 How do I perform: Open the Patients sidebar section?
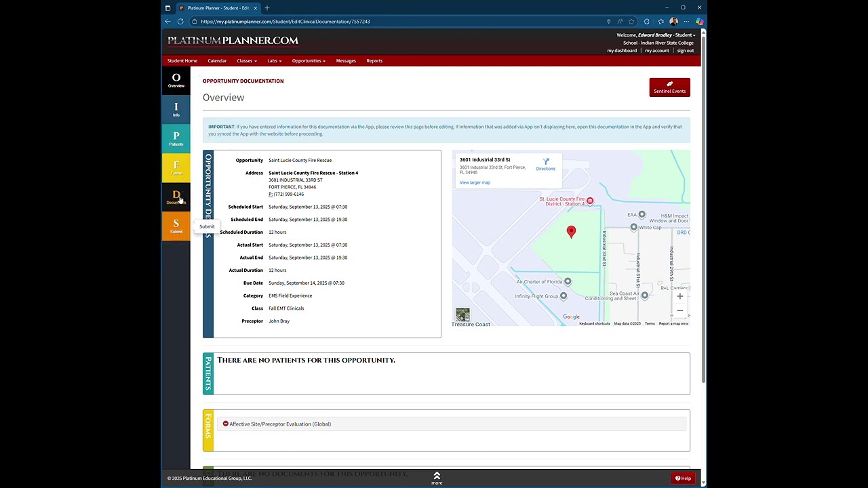point(176,139)
